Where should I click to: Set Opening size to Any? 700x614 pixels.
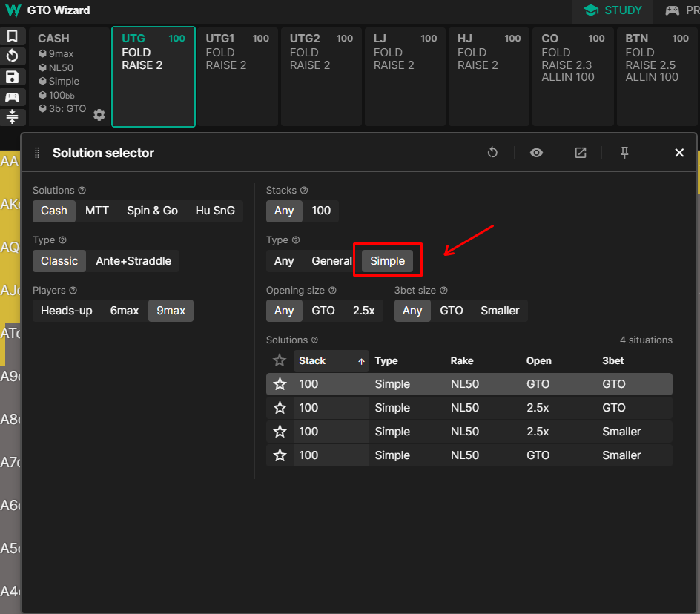(x=284, y=311)
